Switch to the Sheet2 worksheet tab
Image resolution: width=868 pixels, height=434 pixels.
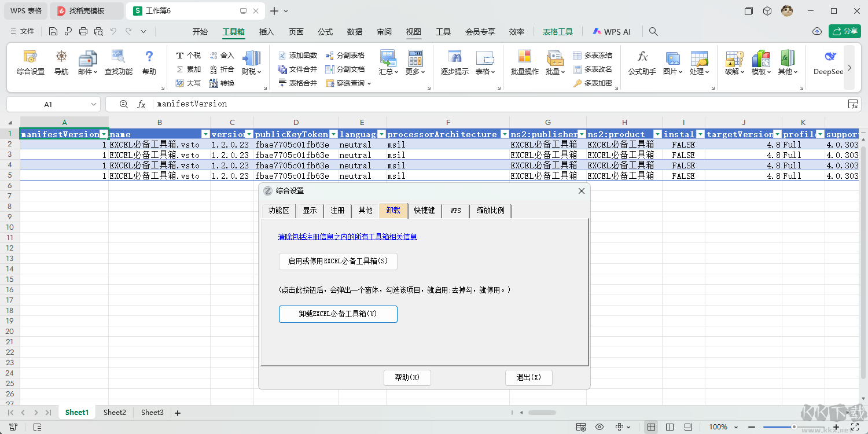click(x=115, y=413)
